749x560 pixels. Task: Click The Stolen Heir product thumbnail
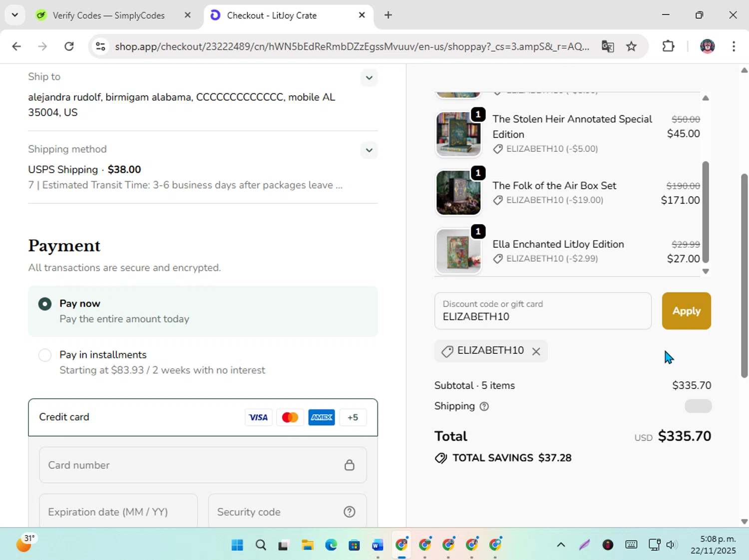tap(458, 134)
